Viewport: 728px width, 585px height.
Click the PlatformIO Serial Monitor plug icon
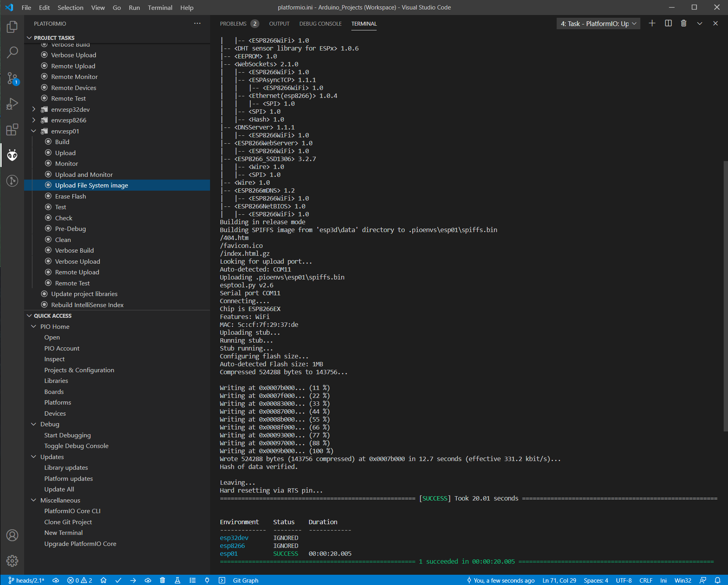(x=207, y=580)
